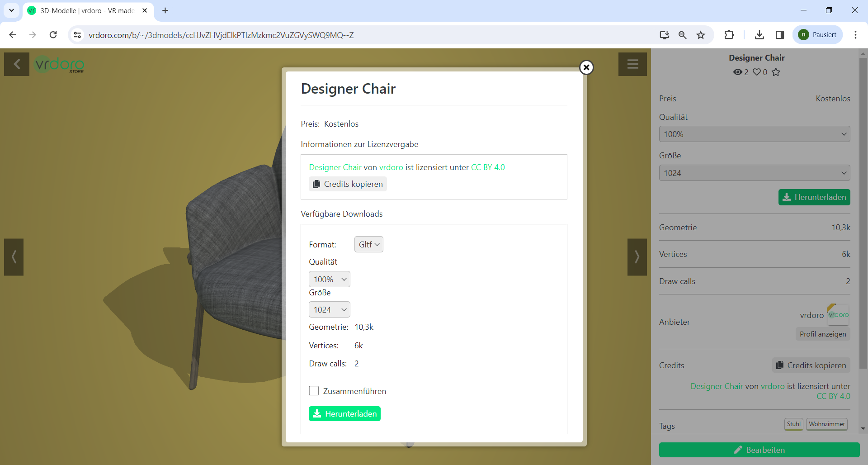Favorite the model with star icon
868x465 pixels.
[x=776, y=72]
